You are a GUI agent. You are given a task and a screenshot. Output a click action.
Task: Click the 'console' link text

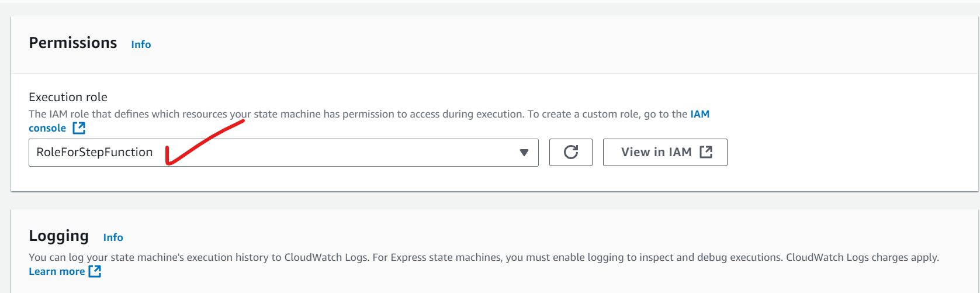pyautogui.click(x=47, y=128)
